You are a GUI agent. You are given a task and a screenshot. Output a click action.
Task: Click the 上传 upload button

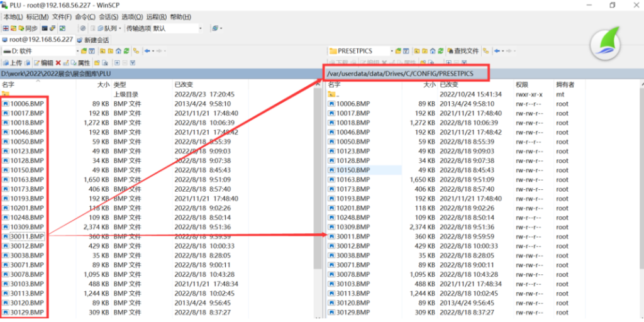[x=13, y=64]
